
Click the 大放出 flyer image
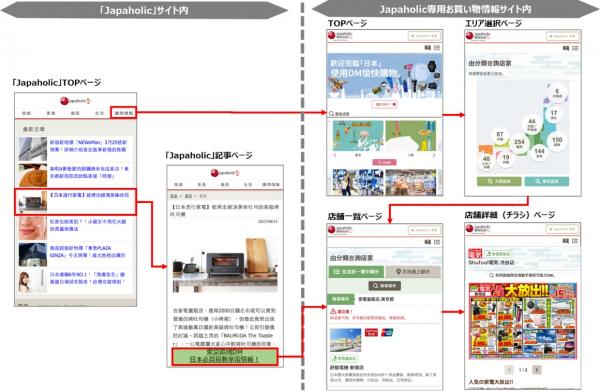523,321
